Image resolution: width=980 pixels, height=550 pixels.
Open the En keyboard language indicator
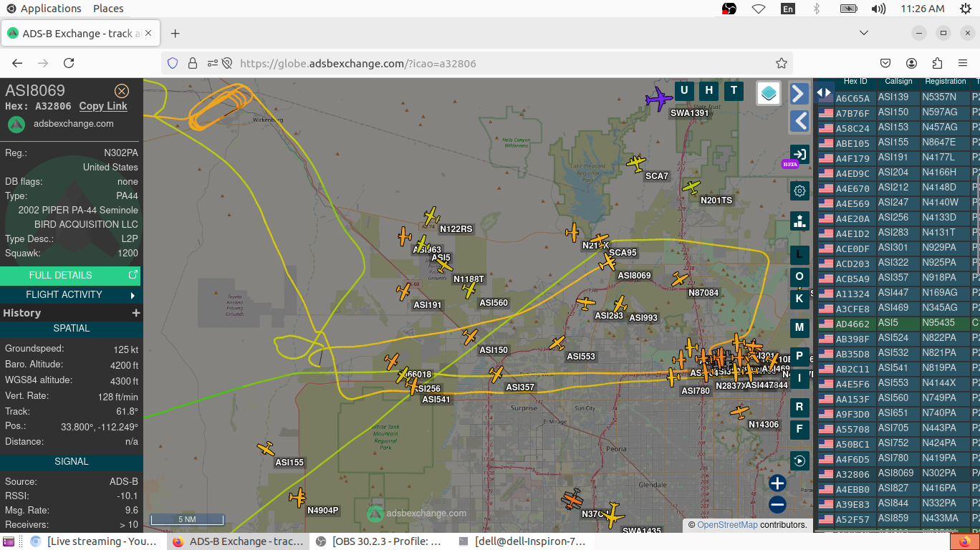pyautogui.click(x=788, y=9)
